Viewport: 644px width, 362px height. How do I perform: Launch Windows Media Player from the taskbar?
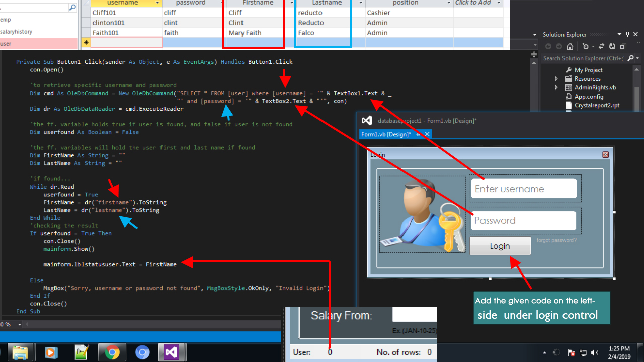click(51, 352)
